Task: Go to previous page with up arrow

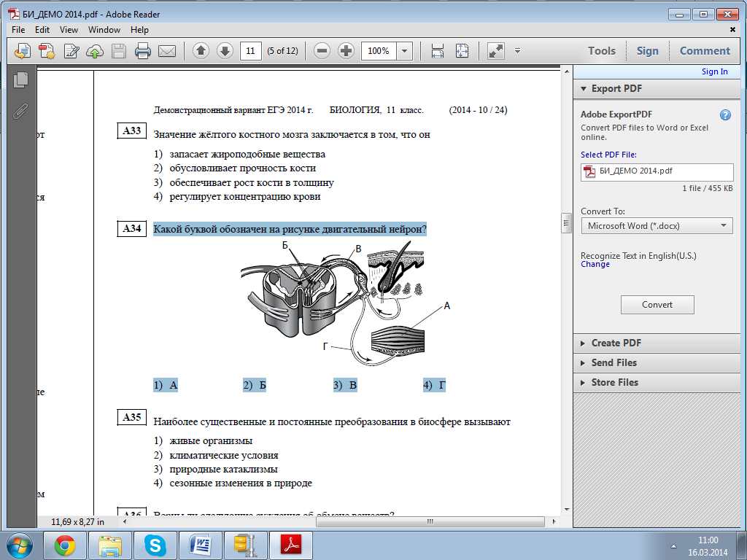Action: pos(201,50)
